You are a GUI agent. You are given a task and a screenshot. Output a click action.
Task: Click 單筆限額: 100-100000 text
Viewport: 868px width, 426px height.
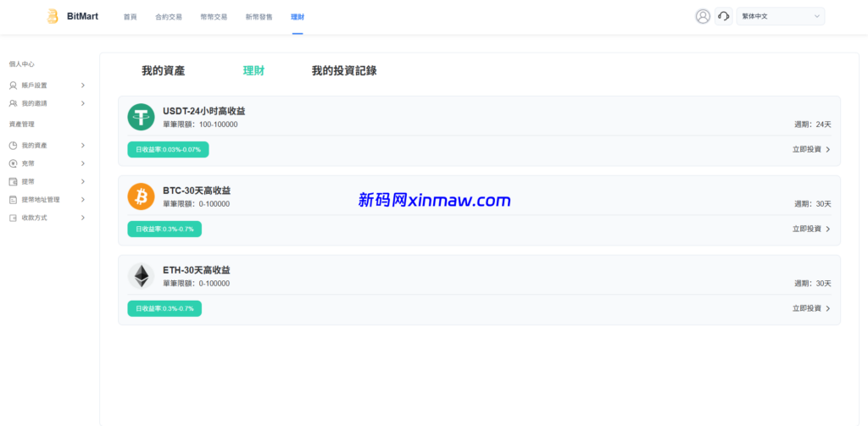coord(200,124)
